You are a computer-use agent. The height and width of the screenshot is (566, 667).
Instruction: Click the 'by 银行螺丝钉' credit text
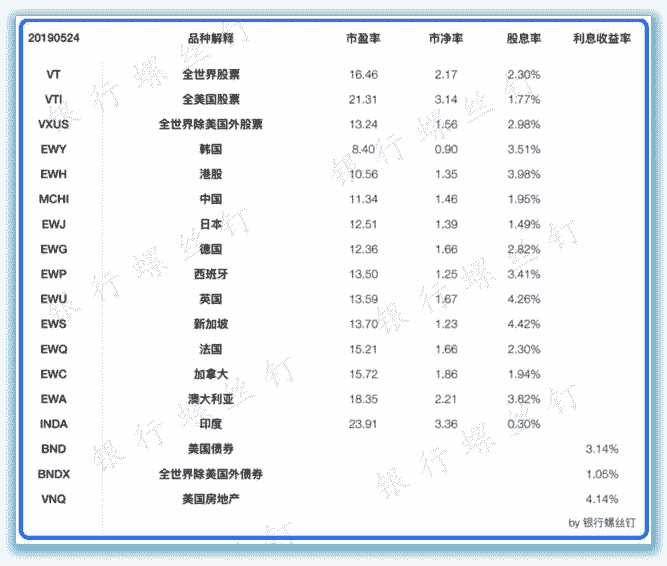(x=602, y=523)
